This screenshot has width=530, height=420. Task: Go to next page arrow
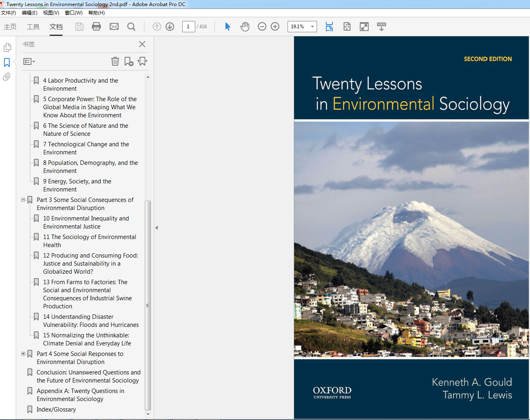tap(170, 27)
